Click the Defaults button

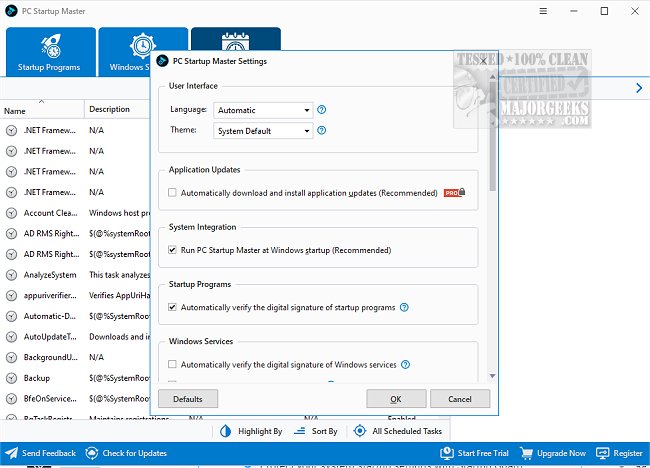click(x=188, y=399)
